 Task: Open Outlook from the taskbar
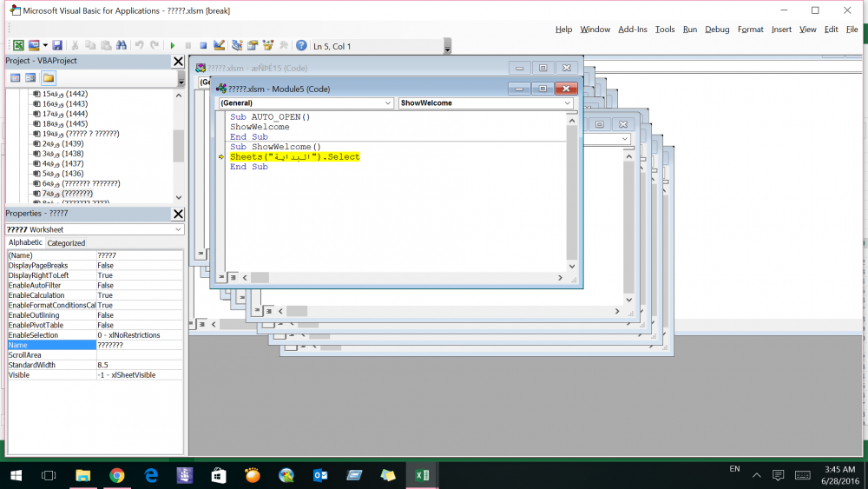pos(320,475)
